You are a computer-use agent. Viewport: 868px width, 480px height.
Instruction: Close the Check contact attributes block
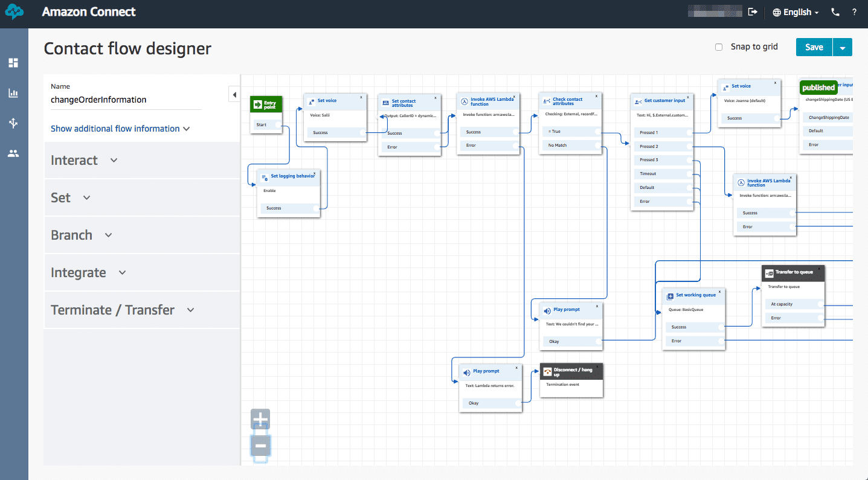[596, 95]
